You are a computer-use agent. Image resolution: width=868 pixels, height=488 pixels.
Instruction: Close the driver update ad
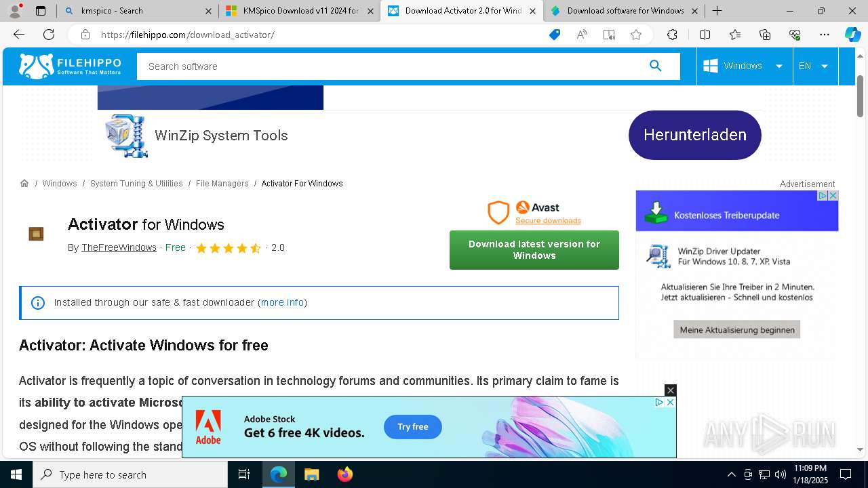click(833, 196)
